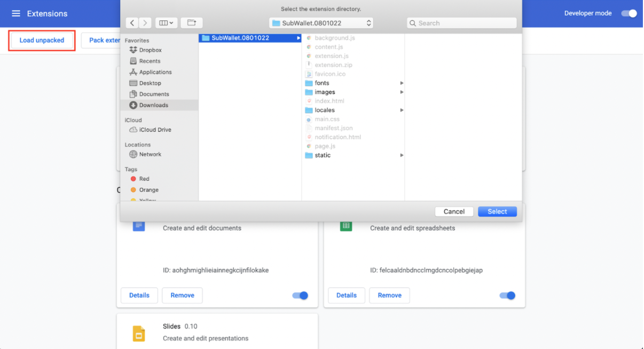Open the Extensions hamburger menu
644x349 pixels.
16,13
